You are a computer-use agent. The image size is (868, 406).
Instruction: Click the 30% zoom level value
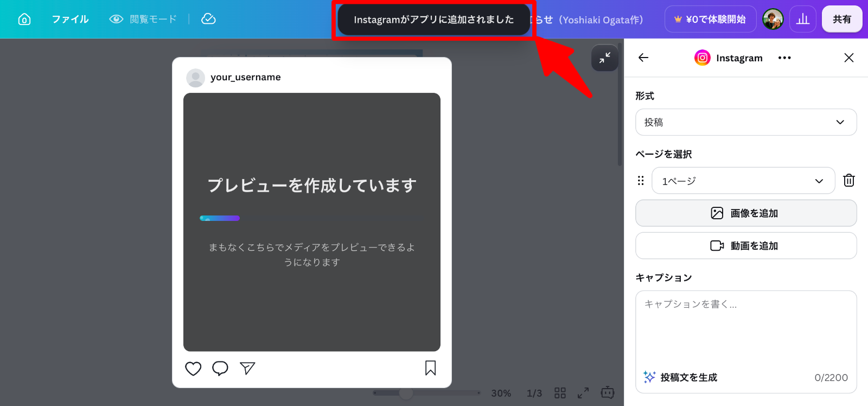pyautogui.click(x=501, y=393)
